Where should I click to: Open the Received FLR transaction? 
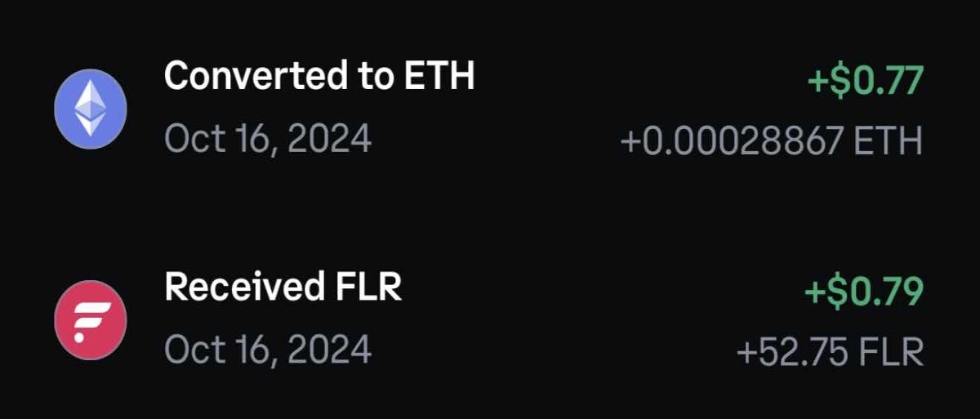click(488, 319)
